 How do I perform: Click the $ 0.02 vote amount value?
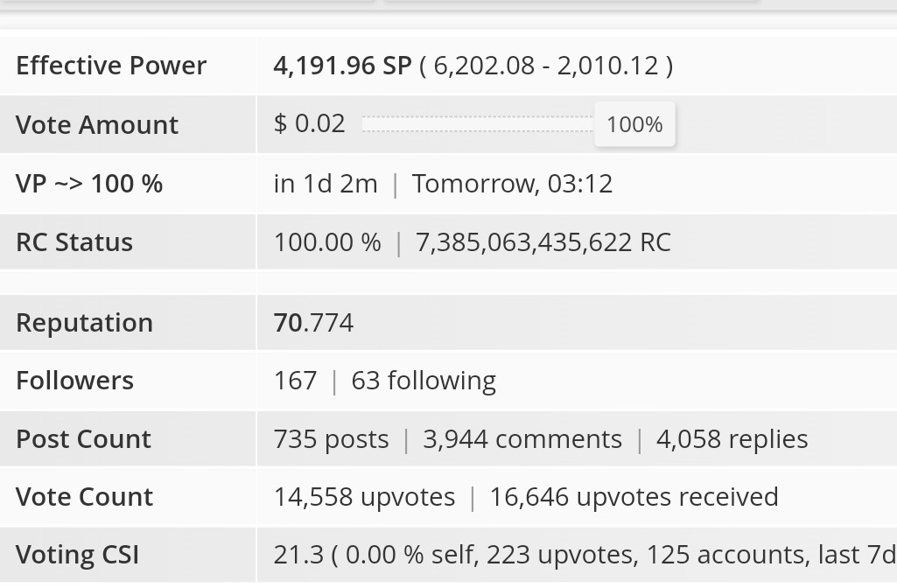coord(310,123)
